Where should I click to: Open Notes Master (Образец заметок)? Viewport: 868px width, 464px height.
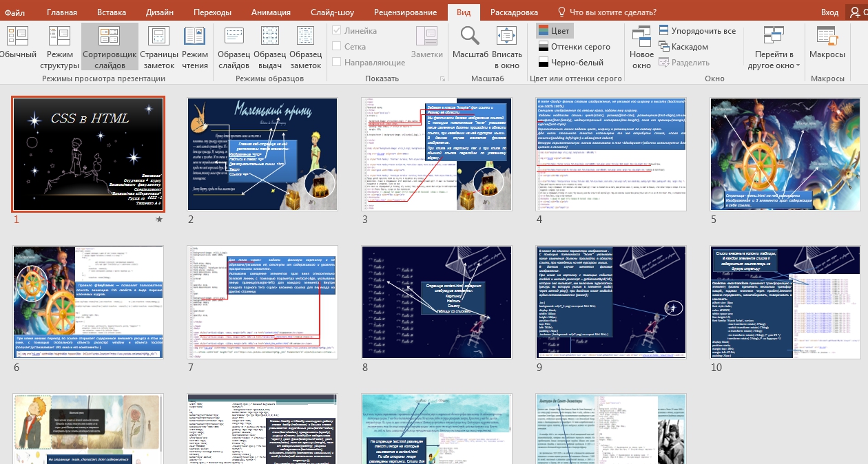[305, 47]
